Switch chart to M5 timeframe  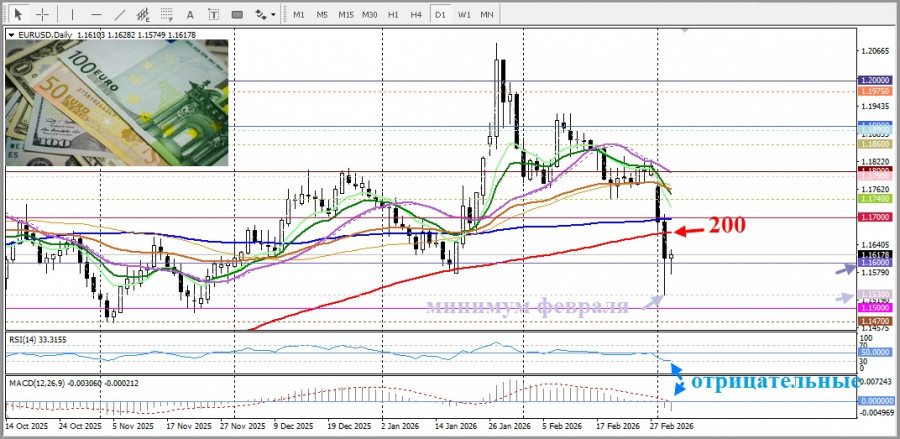tap(322, 14)
